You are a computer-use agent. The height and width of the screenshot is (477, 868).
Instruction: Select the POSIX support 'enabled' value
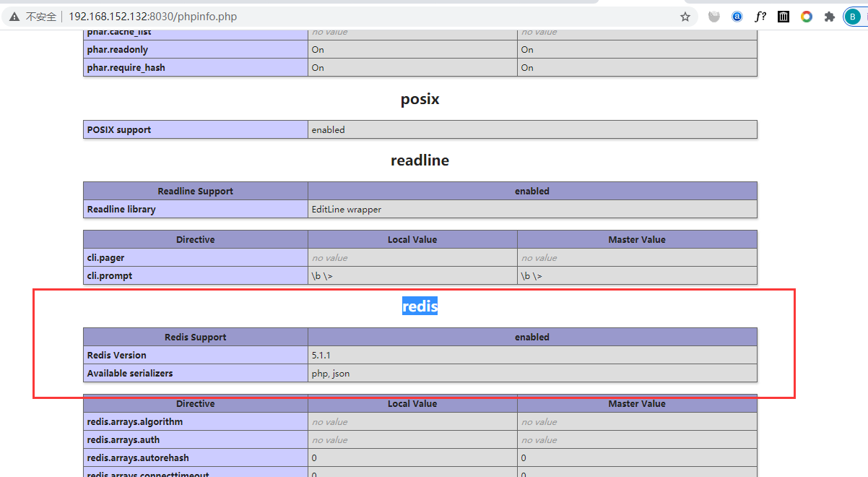pyautogui.click(x=329, y=129)
